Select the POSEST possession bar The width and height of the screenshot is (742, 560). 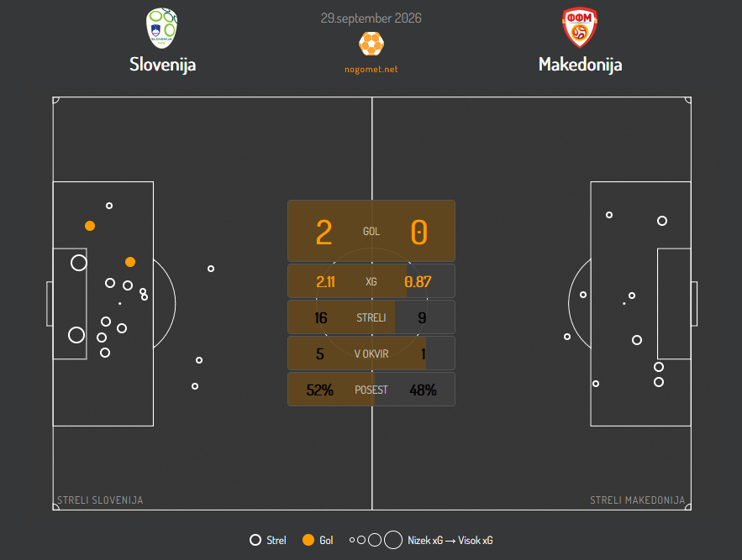coord(371,390)
